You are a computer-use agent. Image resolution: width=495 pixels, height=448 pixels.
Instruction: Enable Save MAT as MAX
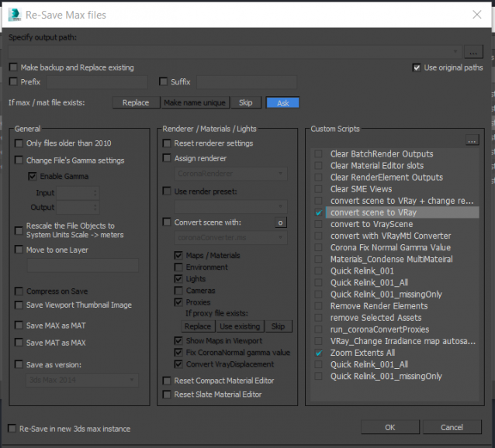click(x=19, y=343)
